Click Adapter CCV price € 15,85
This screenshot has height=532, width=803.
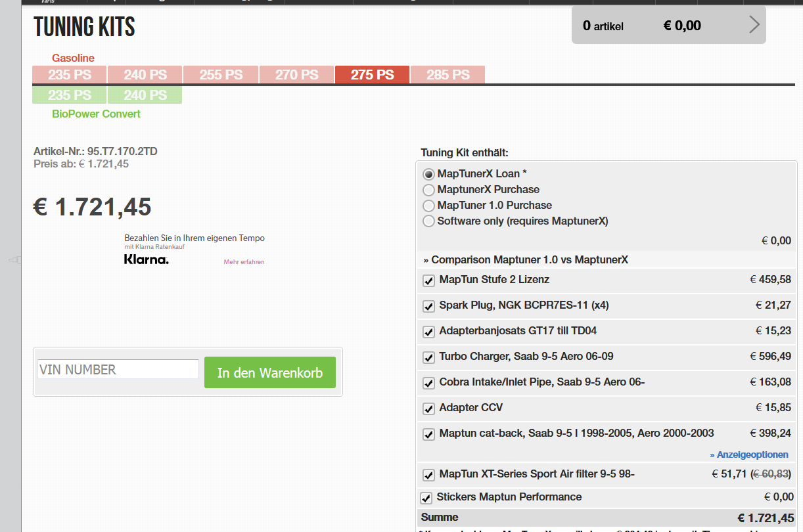click(773, 407)
